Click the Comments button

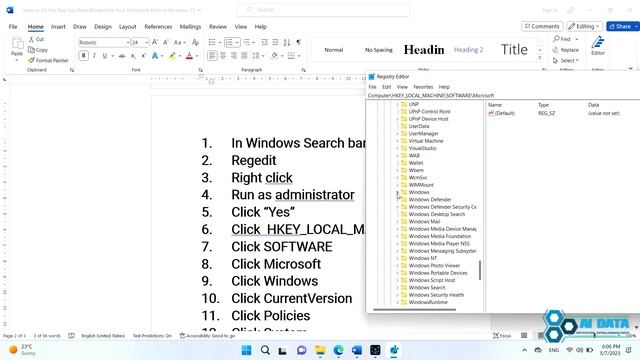(x=542, y=26)
